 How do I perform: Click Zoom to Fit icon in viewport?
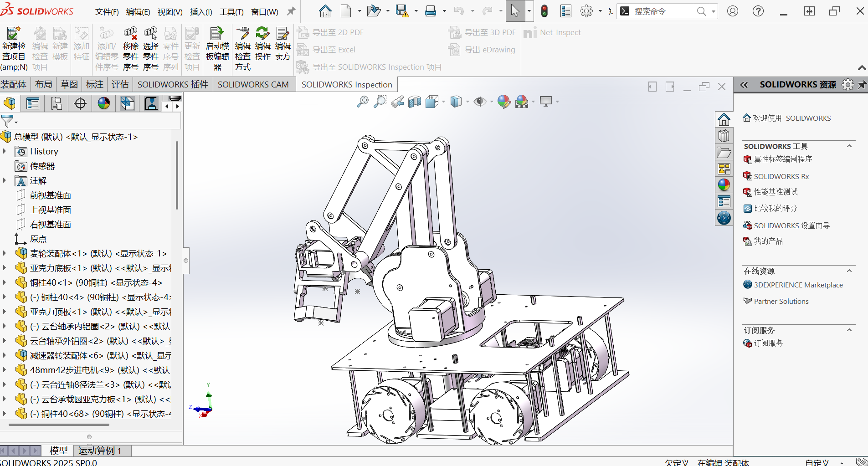[x=363, y=102]
